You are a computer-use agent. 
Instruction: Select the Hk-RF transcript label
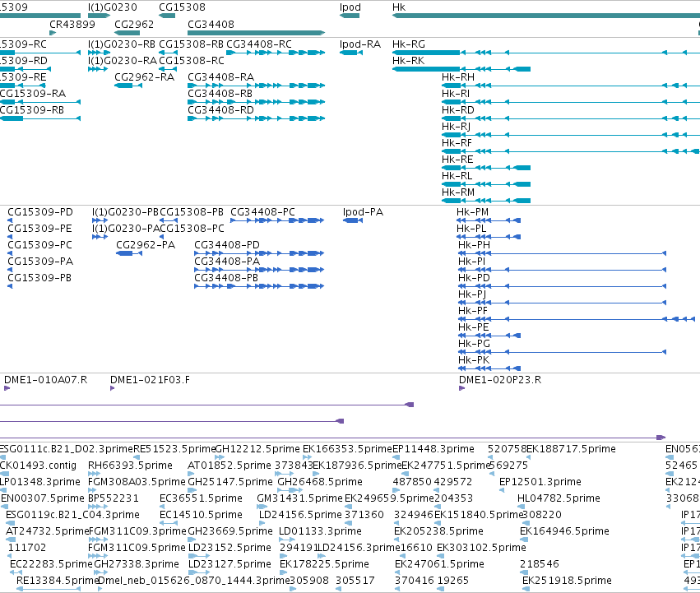pos(457,143)
